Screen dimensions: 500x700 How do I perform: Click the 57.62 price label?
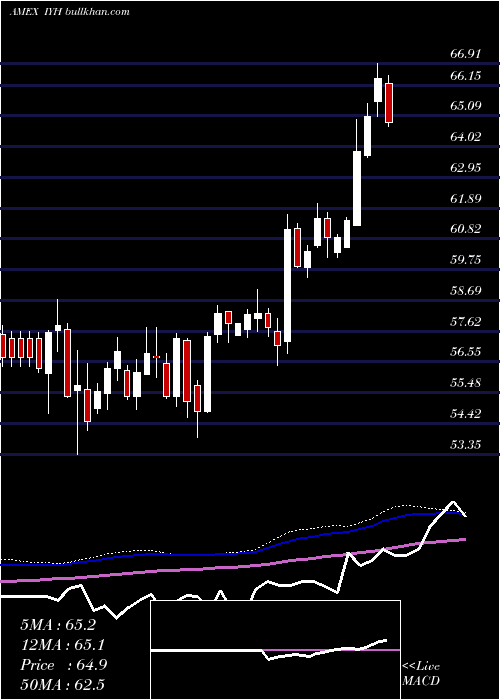pos(466,321)
